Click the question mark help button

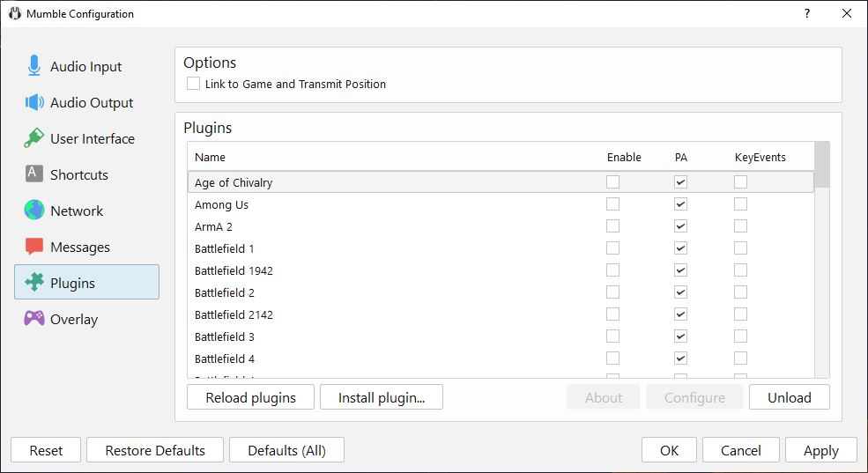[x=807, y=13]
